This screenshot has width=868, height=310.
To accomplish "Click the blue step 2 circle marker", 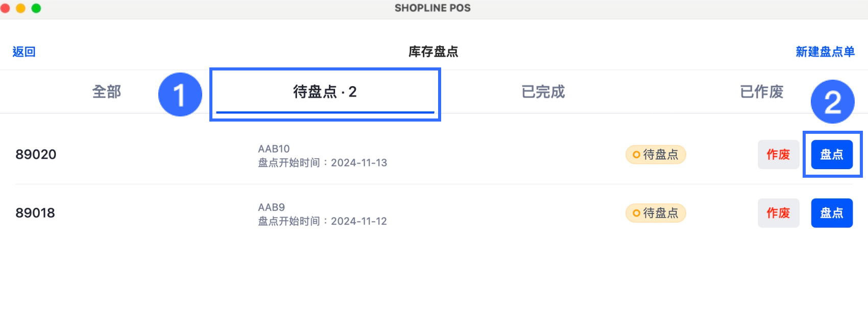I will 833,102.
